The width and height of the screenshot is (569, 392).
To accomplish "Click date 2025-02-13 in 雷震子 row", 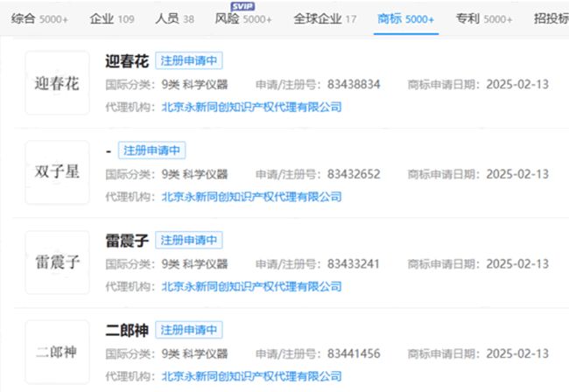I will [517, 264].
